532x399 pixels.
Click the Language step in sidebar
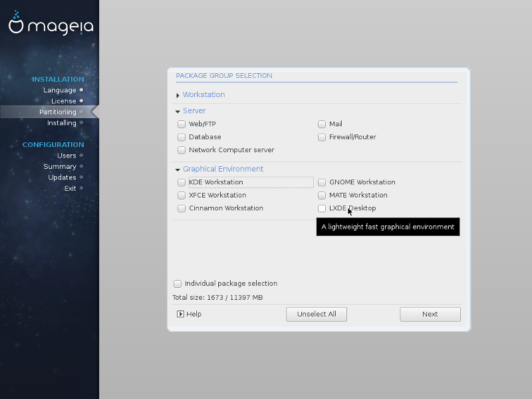[60, 90]
